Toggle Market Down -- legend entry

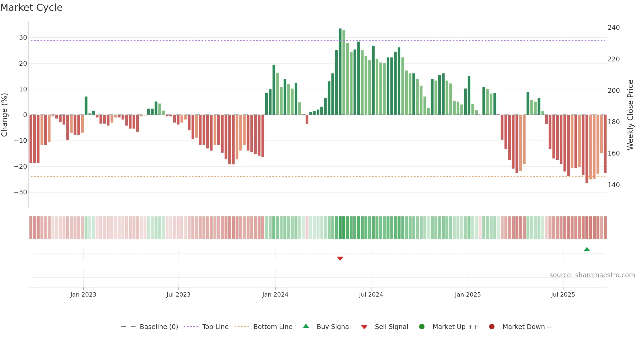click(x=520, y=327)
